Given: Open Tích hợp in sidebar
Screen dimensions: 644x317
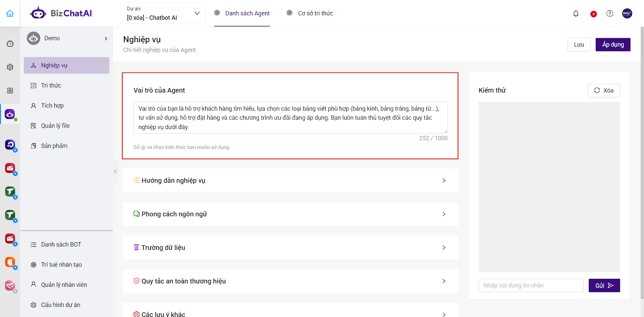Looking at the screenshot, I should pos(66,105).
